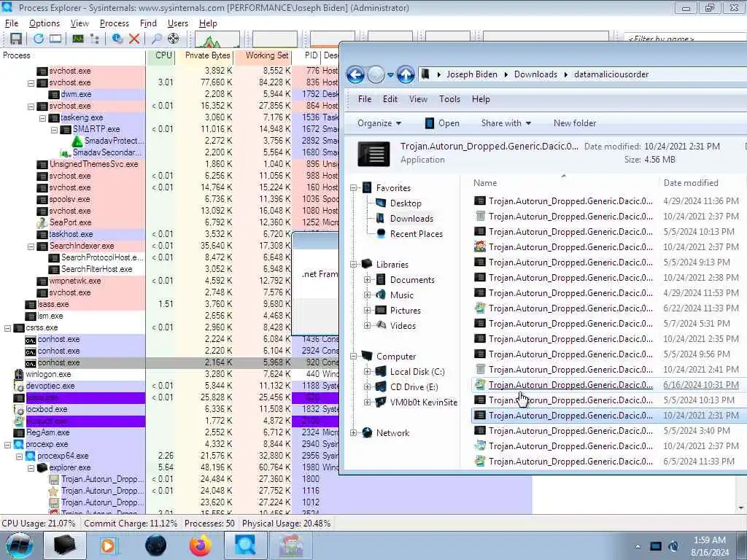Click the Save icon in Process Explorer toolbar
Screen dimensions: 747x560
point(16,39)
